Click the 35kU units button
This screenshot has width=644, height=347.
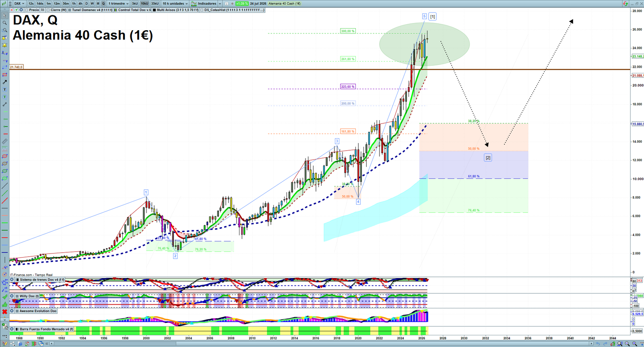[155, 4]
